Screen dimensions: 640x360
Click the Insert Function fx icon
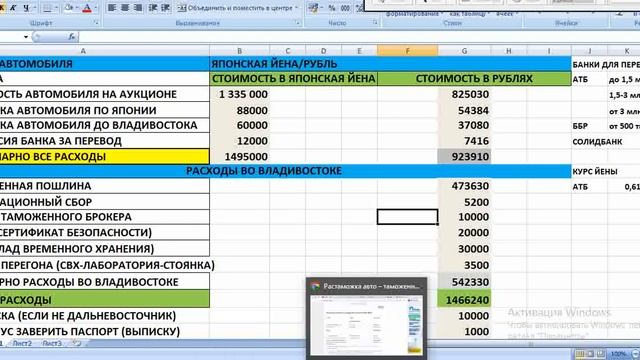click(x=71, y=37)
